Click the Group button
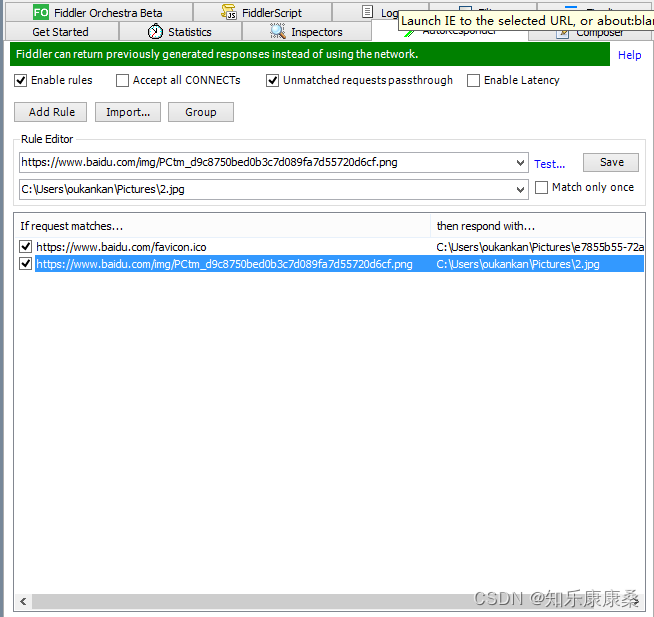654x617 pixels. 201,112
